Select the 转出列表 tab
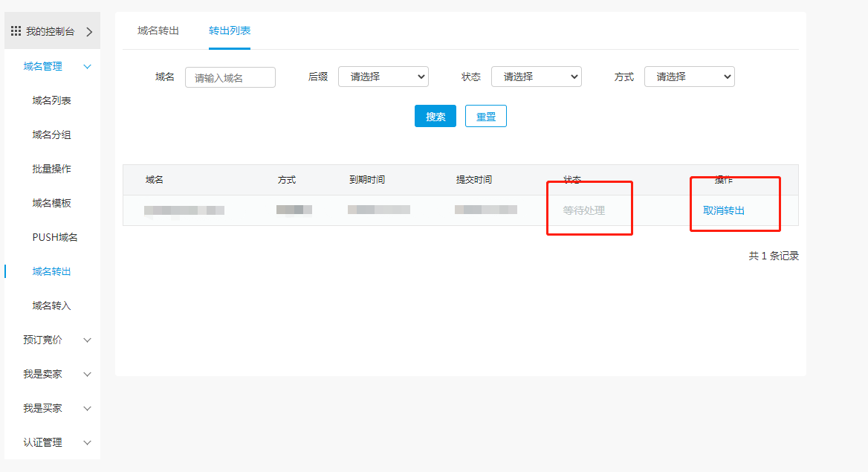The image size is (868, 472). tap(230, 31)
